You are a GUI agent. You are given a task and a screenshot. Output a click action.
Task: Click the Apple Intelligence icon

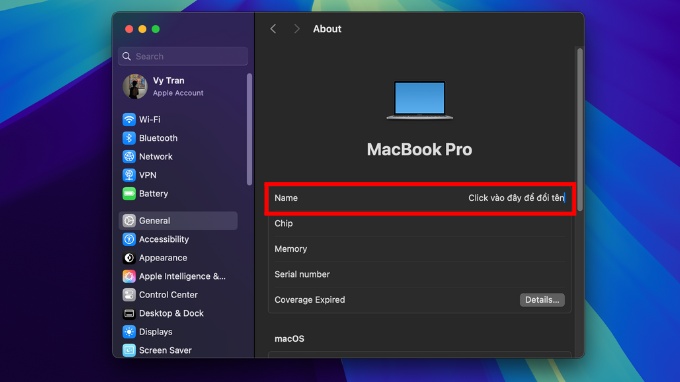[x=129, y=276]
